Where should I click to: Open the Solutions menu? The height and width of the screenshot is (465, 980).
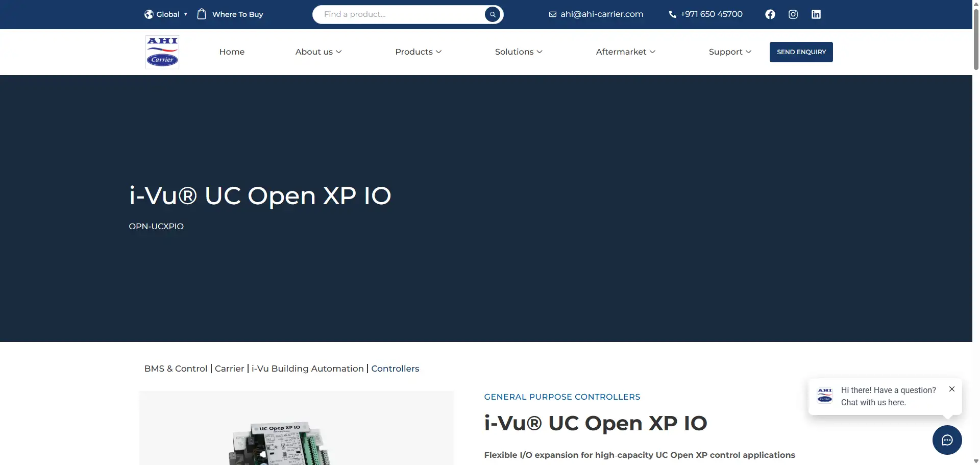pyautogui.click(x=514, y=52)
